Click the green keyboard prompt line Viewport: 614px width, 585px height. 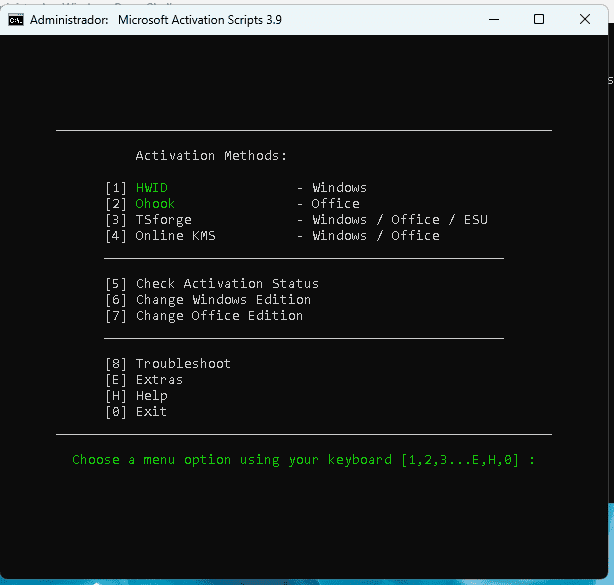[303, 460]
